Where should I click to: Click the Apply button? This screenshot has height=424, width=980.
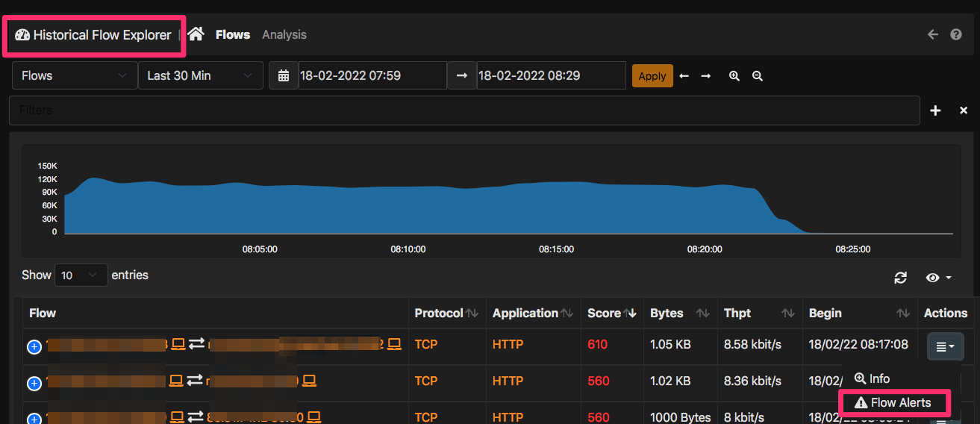pos(652,76)
